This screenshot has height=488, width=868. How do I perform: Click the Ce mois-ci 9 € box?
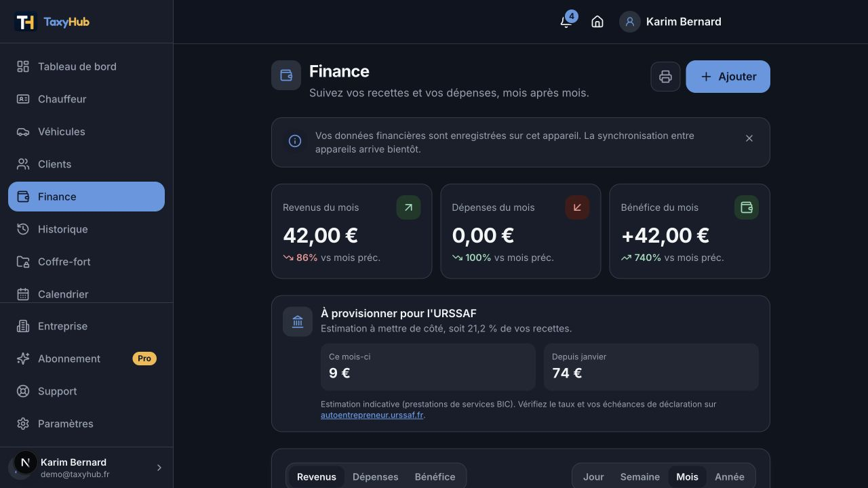428,367
